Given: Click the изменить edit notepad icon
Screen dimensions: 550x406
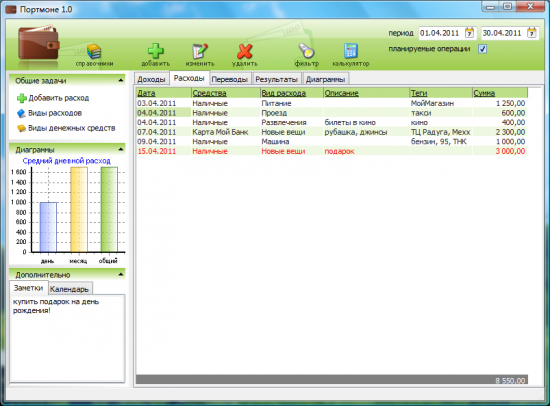Looking at the screenshot, I should coord(200,51).
